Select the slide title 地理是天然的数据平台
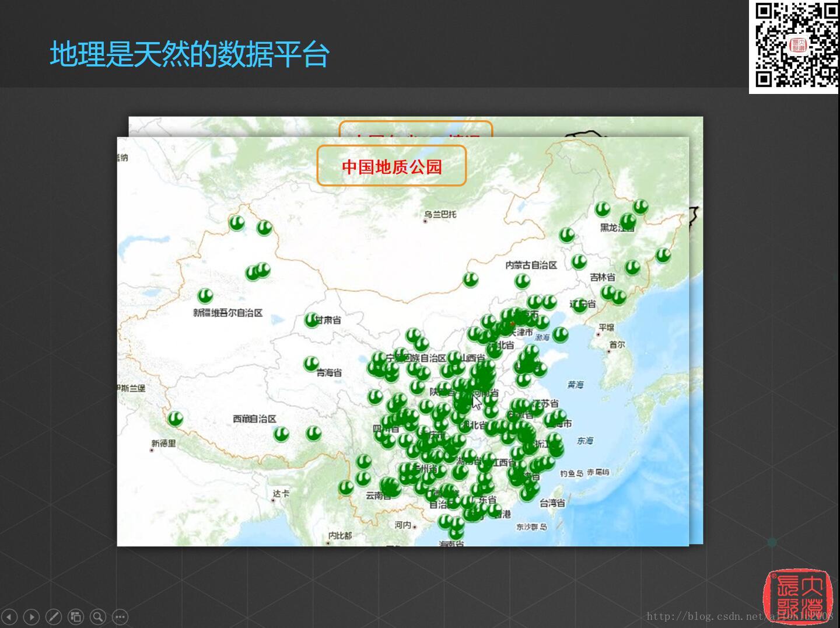This screenshot has width=840, height=628. 190,54
